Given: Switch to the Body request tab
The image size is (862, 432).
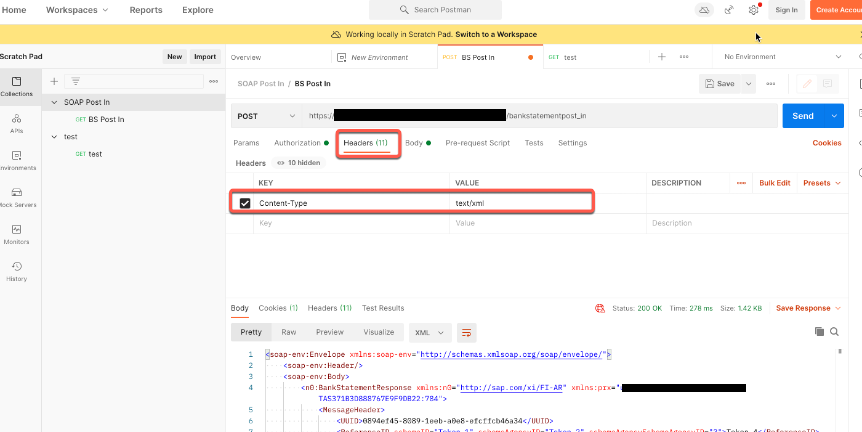Looking at the screenshot, I should click(414, 143).
